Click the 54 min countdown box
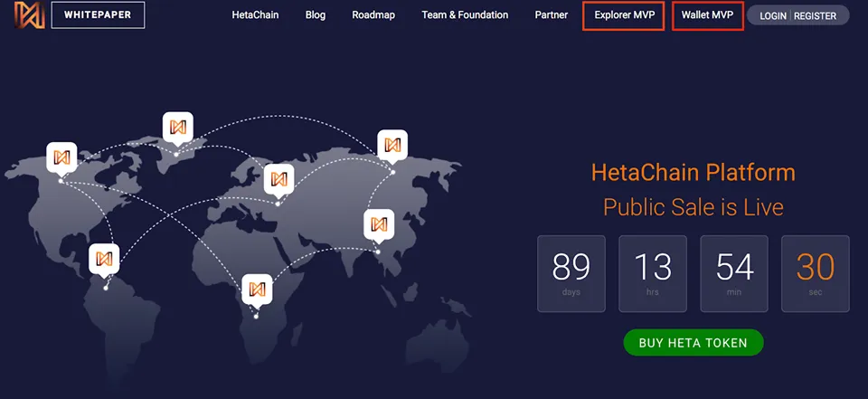868x399 pixels. 734,274
